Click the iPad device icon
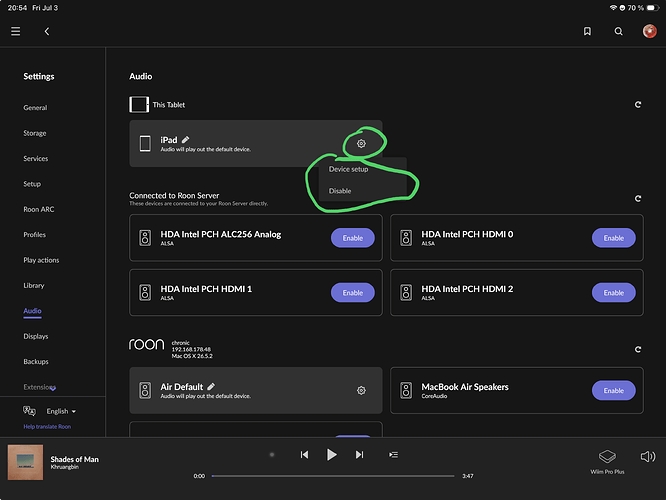 [x=145, y=144]
